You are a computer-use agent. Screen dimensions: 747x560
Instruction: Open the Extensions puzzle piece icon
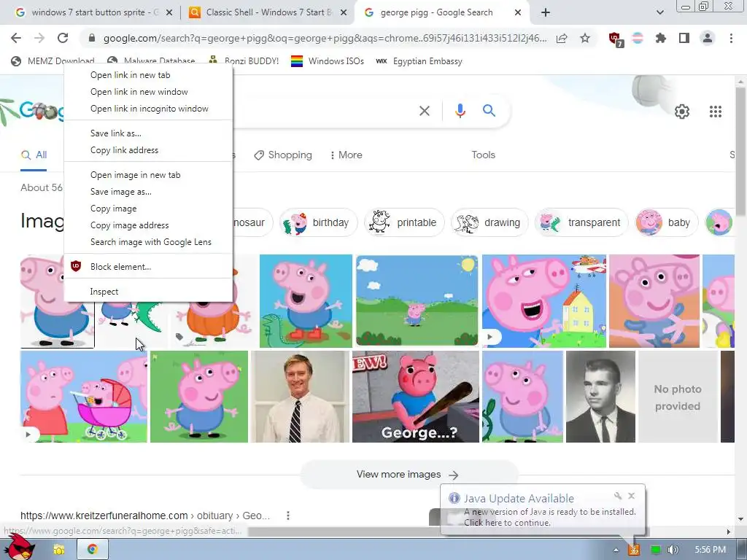click(x=660, y=38)
